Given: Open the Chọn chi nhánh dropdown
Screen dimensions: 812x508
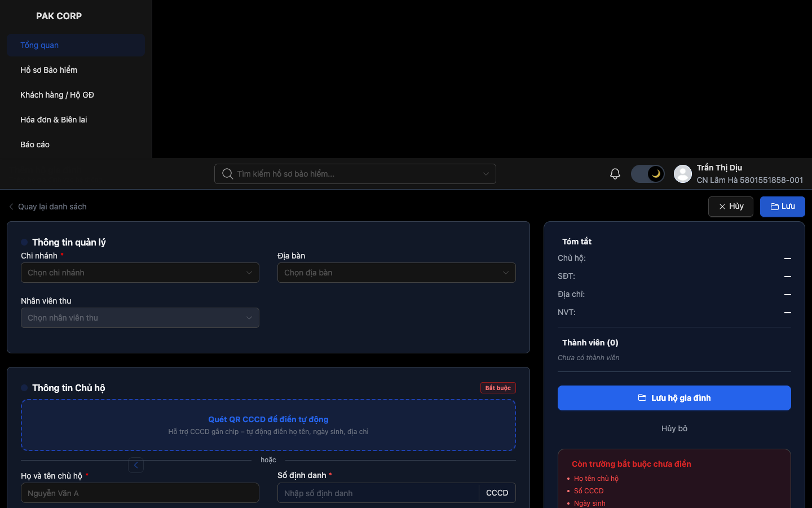Looking at the screenshot, I should coord(140,273).
